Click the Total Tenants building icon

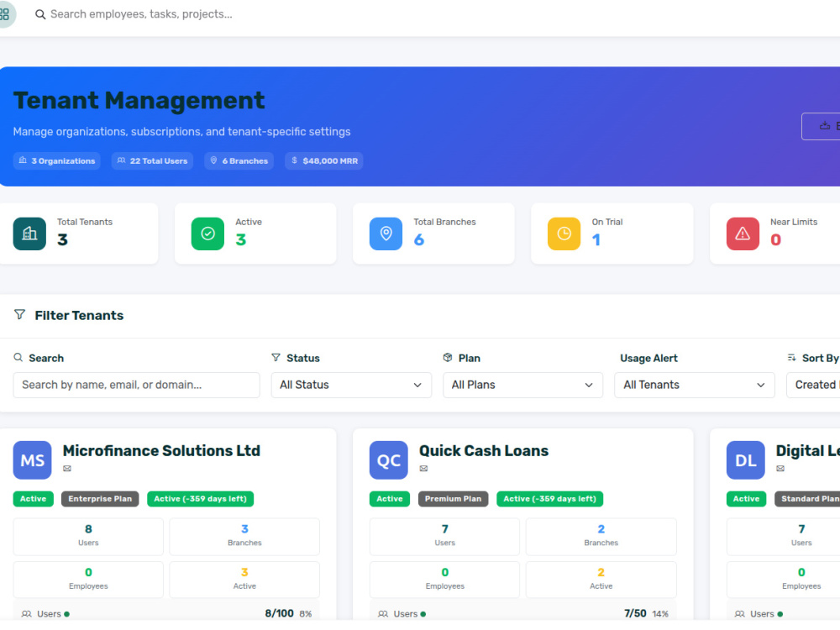click(29, 234)
